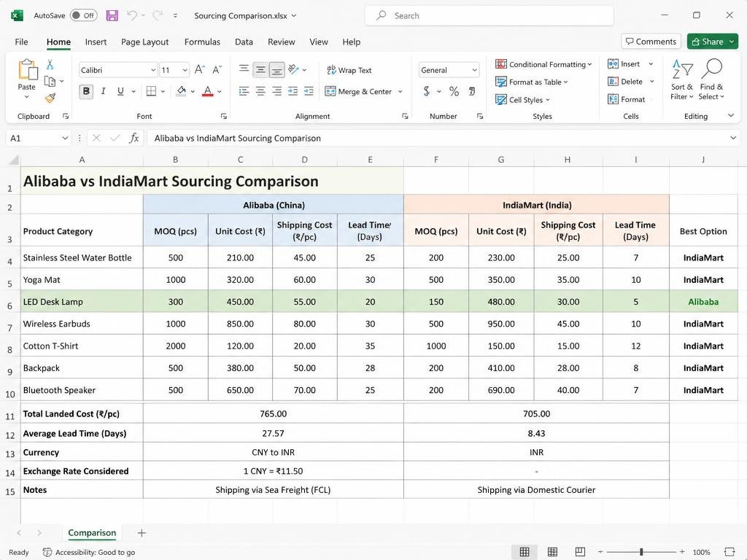Switch to the Page Layout tab
Viewport: 747px width, 560px height.
point(145,42)
